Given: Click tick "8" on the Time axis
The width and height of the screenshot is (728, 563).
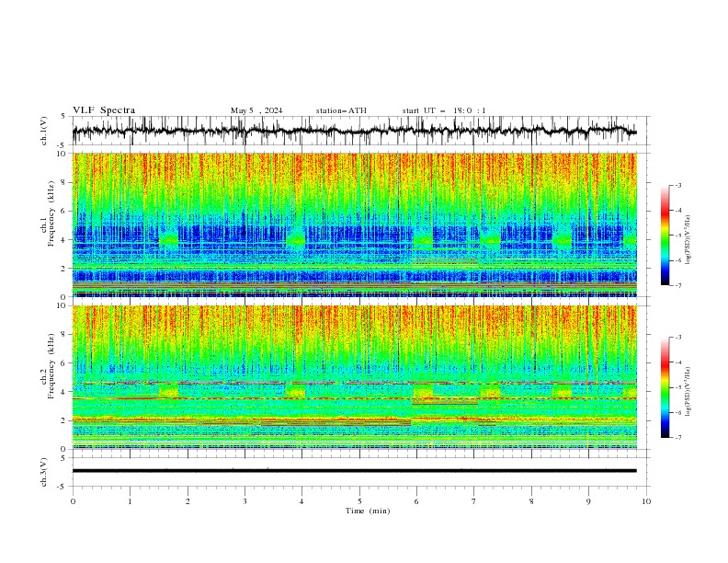Looking at the screenshot, I should click(x=531, y=501).
